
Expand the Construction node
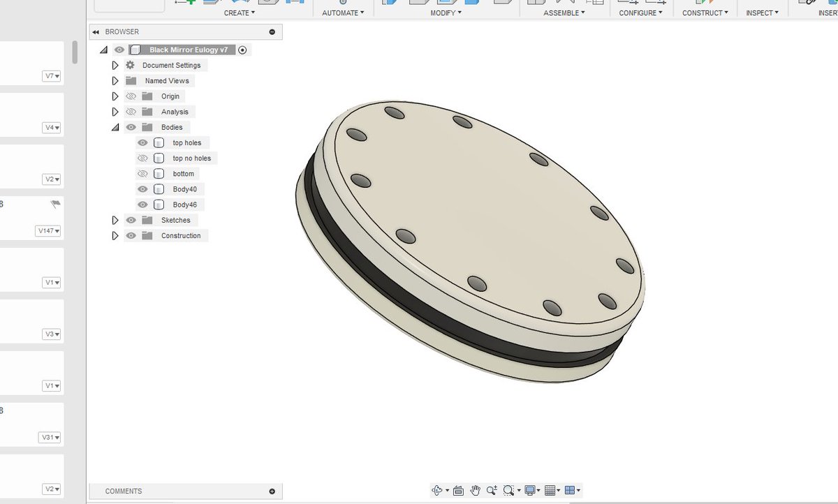coord(115,235)
